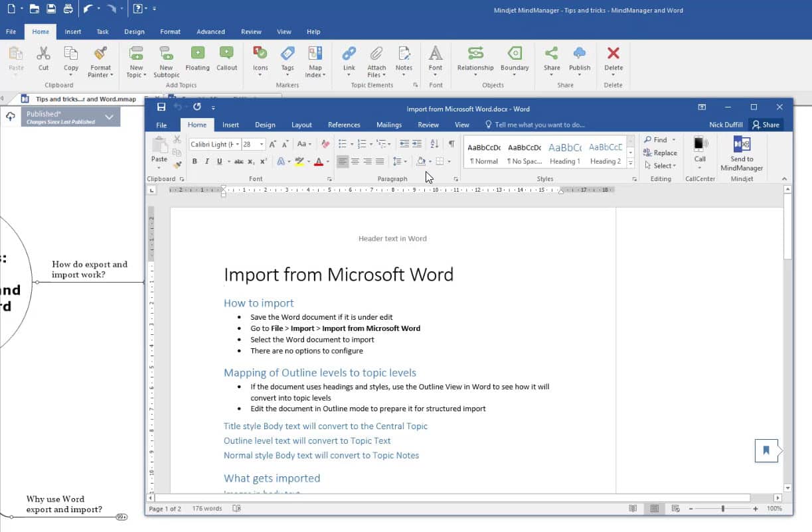Insert a Relationship in MindManager
Viewport: 812px width, 532px height.
(x=475, y=62)
